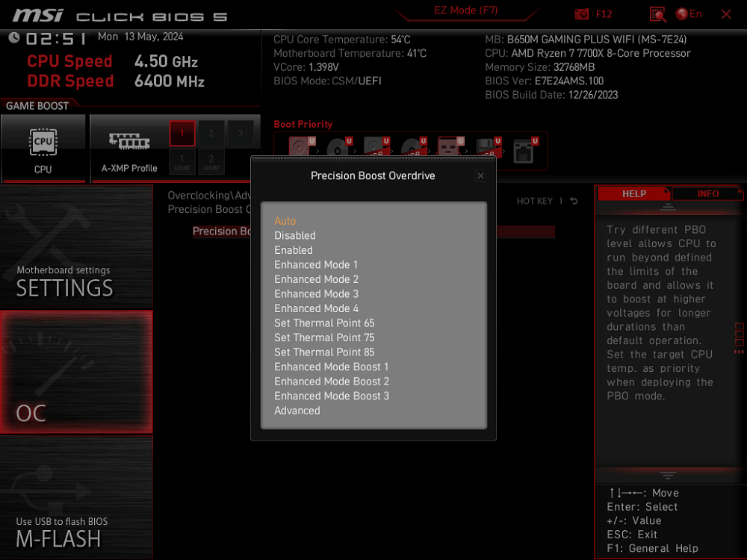Exit BIOS with the top-right X icon
The image size is (747, 560).
[x=726, y=14]
